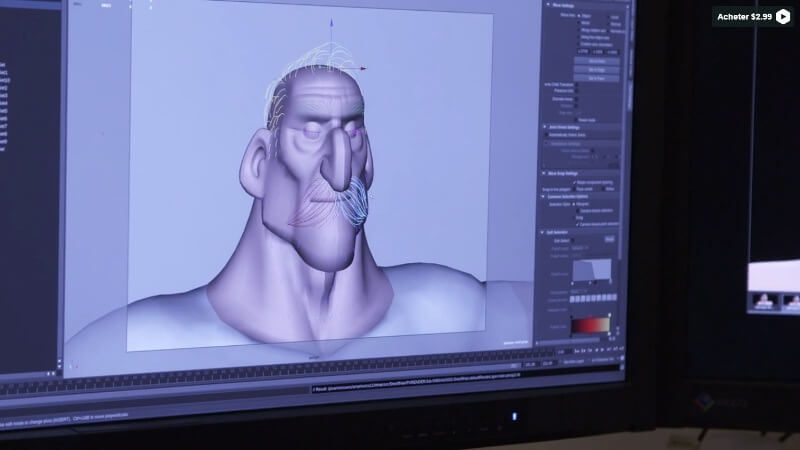Toggle the Retain component spacing checkbox

[577, 181]
